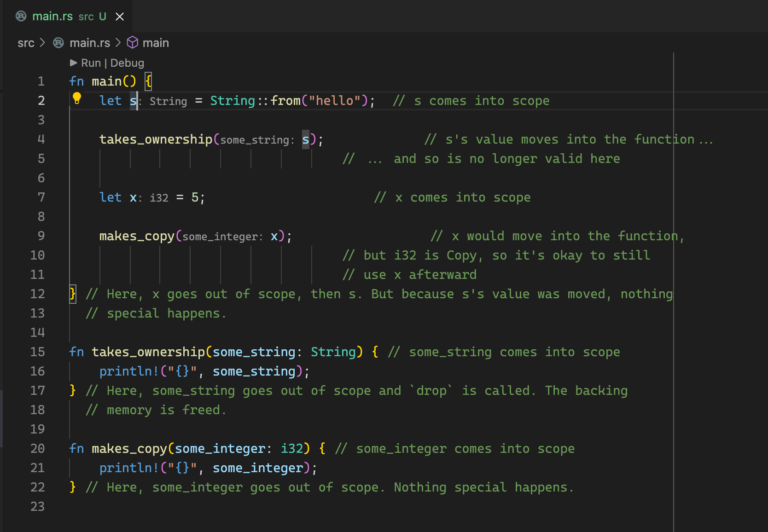Click the Run play triangle icon
768x532 pixels.
(x=74, y=63)
